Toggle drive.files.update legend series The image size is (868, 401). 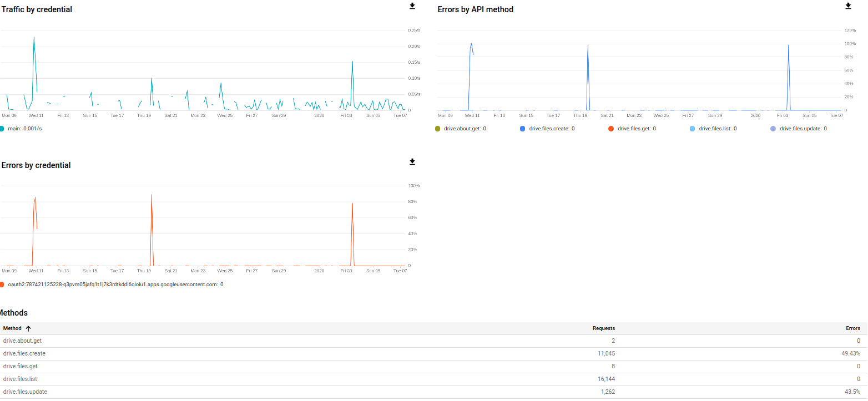pyautogui.click(x=774, y=129)
